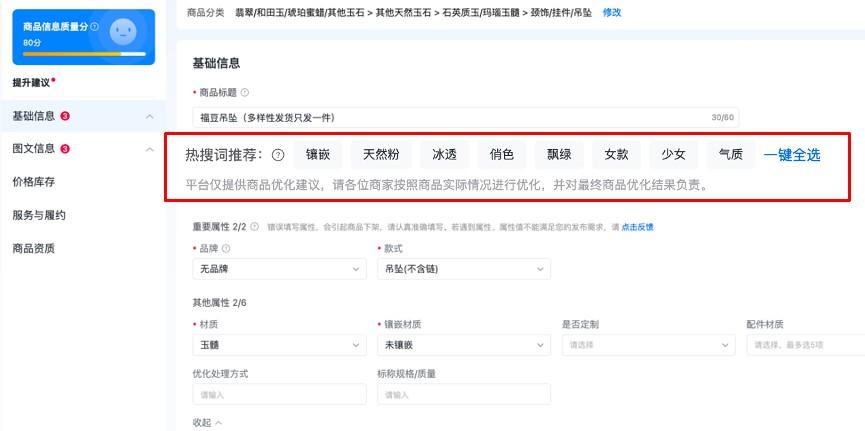Screen dimensions: 865x431
Task: Click the red badge on 基础信息
Action: [x=65, y=116]
